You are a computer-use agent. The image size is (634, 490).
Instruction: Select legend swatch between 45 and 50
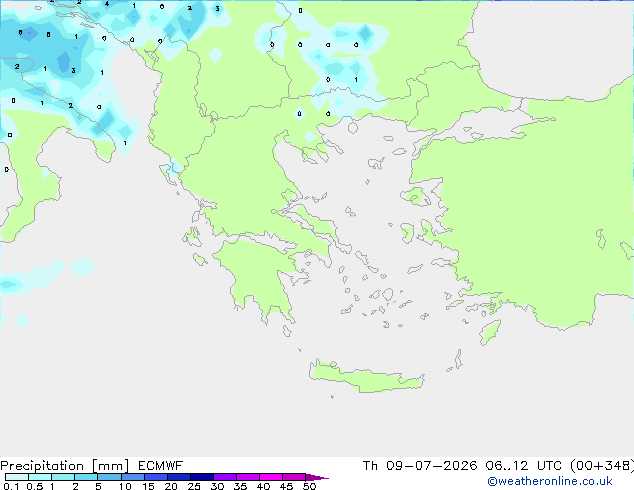tap(294, 477)
